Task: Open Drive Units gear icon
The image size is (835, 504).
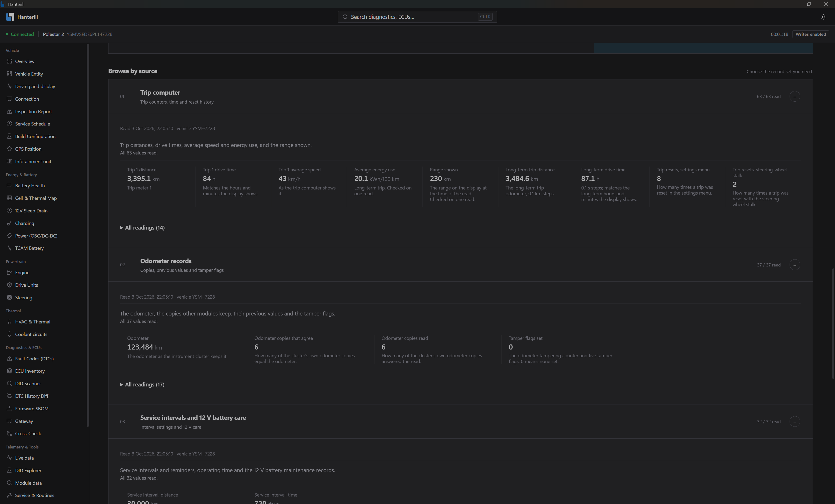Action: [x=9, y=285]
